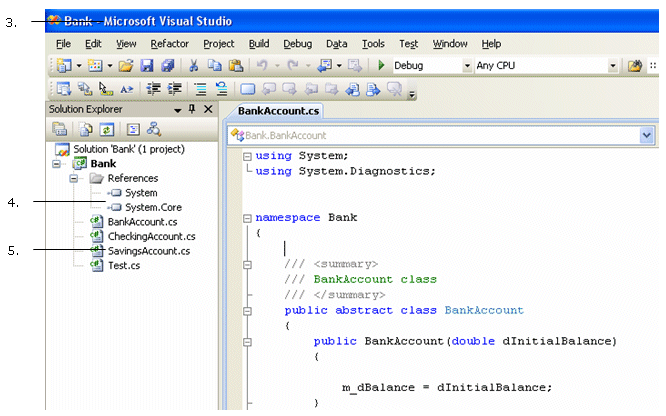Open the Solution Explorer window position dropdown

pyautogui.click(x=178, y=110)
